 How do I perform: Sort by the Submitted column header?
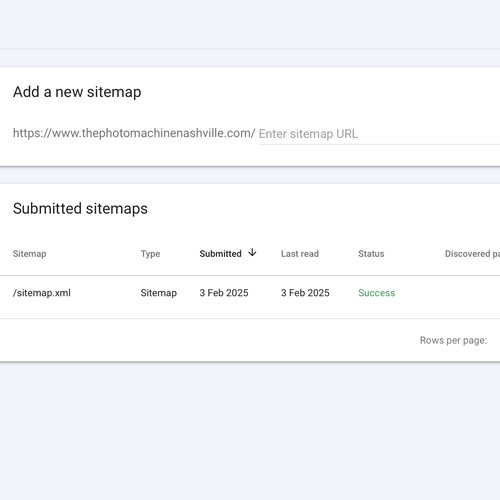(x=220, y=254)
